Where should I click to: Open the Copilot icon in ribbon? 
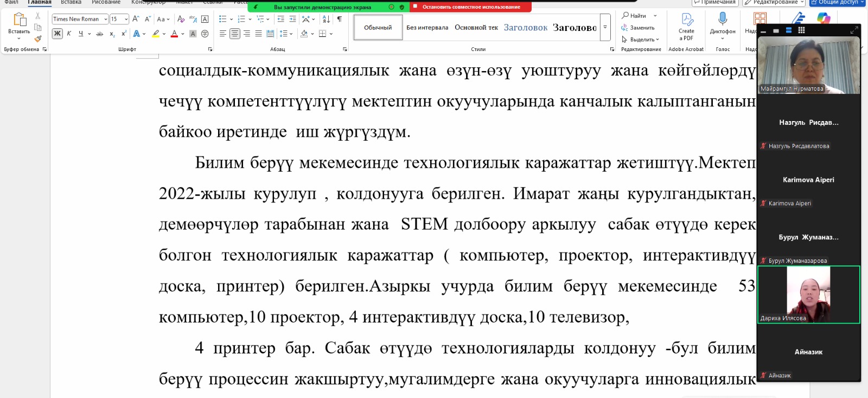click(x=824, y=19)
